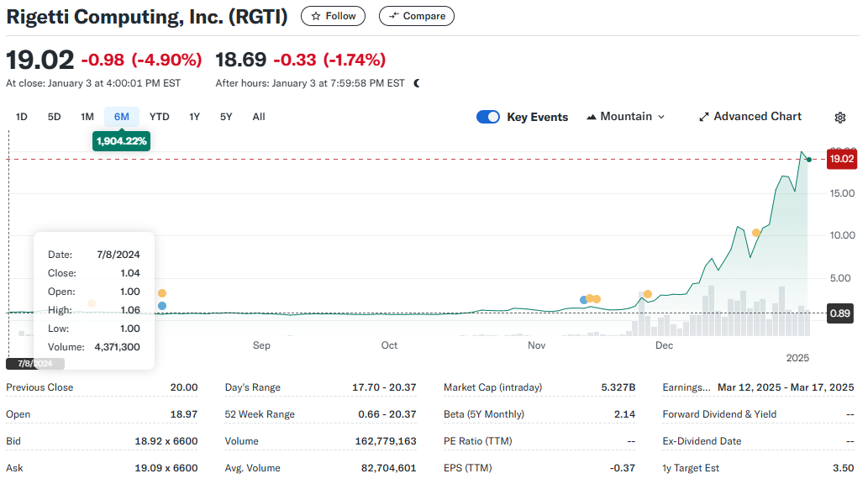
Task: Click the Avg. Volume value 82,704,601
Action: (388, 468)
